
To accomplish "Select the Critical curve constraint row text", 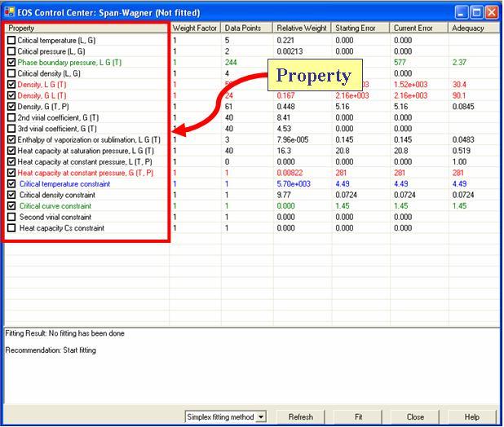I will click(x=55, y=206).
